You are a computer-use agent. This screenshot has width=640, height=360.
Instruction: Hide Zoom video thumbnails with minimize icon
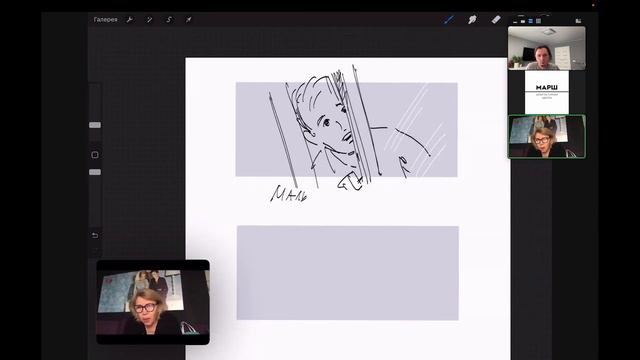(x=515, y=21)
